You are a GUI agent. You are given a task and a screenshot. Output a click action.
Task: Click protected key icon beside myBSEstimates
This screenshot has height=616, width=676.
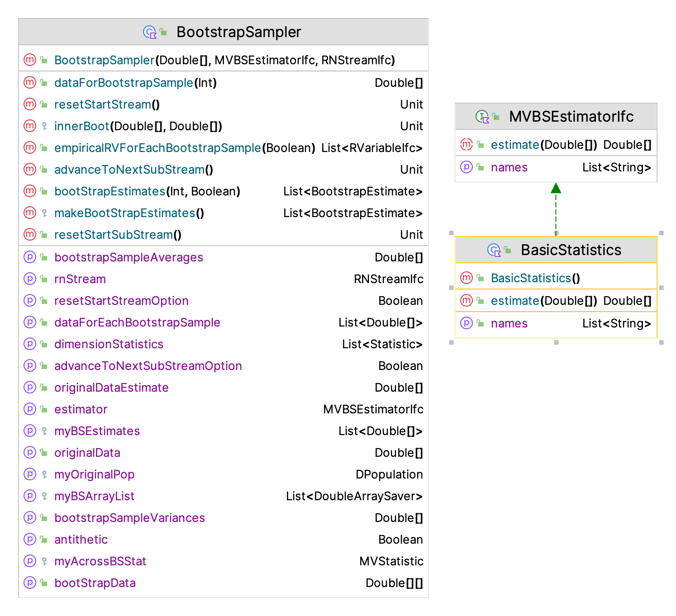coord(44,431)
